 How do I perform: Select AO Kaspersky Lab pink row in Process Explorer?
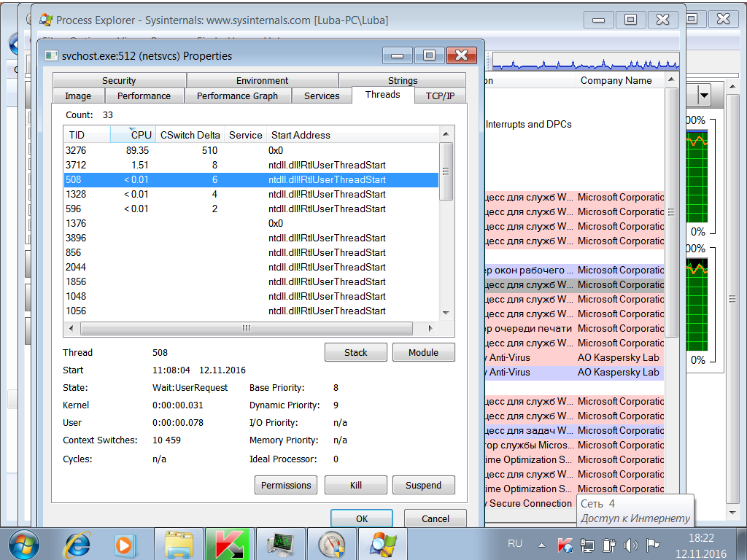point(576,357)
